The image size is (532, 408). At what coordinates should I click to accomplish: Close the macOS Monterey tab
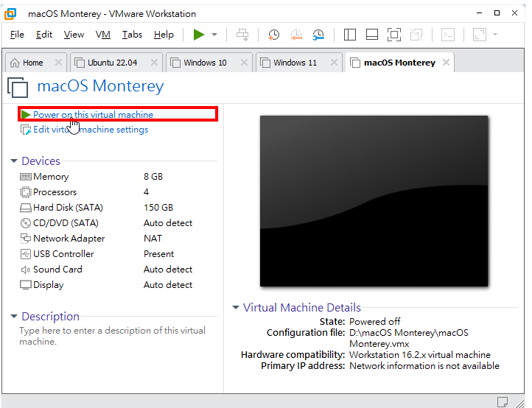pyautogui.click(x=447, y=63)
